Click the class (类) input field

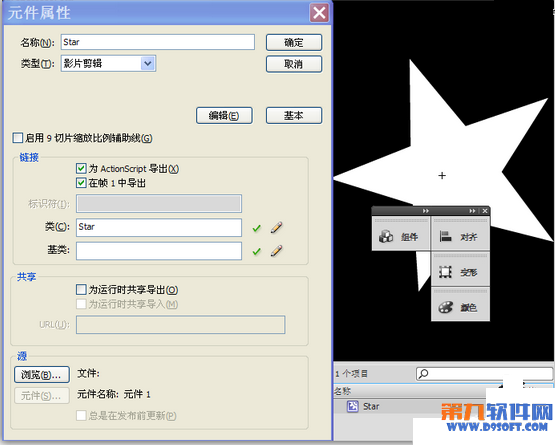pos(159,227)
